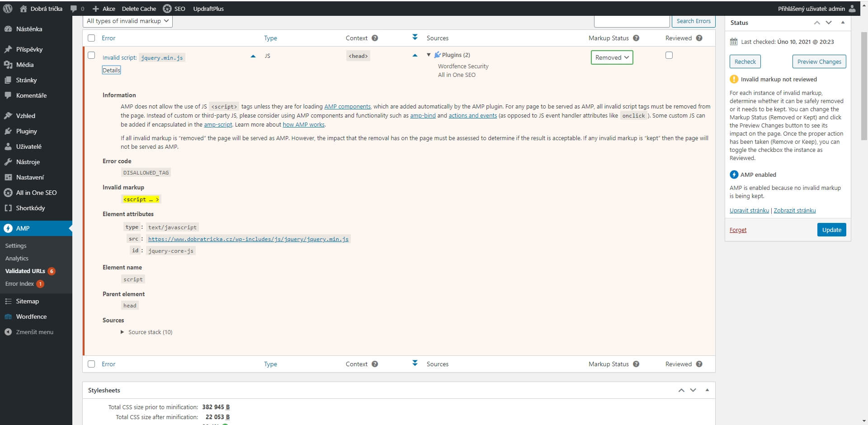
Task: Click the Forget link in Status panel
Action: [x=738, y=230]
